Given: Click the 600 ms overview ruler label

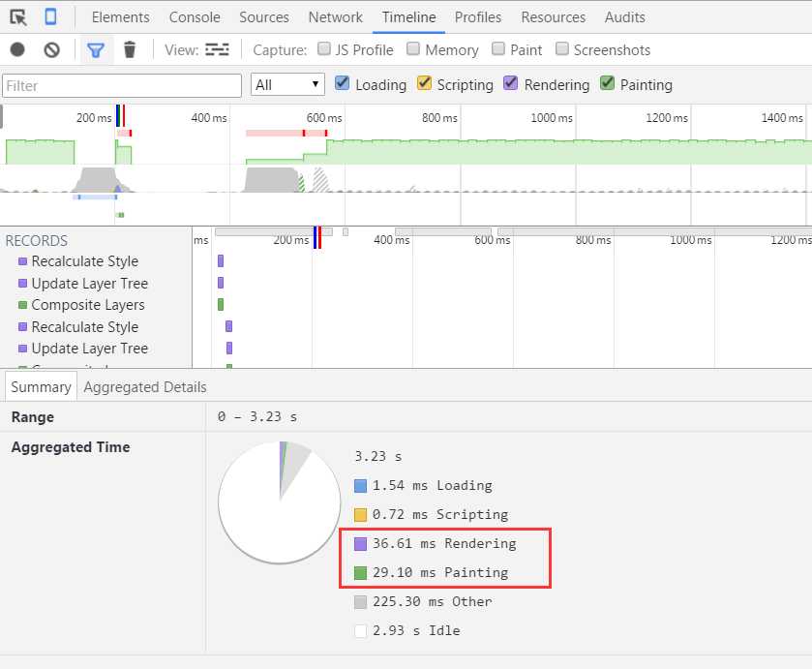Looking at the screenshot, I should click(324, 118).
